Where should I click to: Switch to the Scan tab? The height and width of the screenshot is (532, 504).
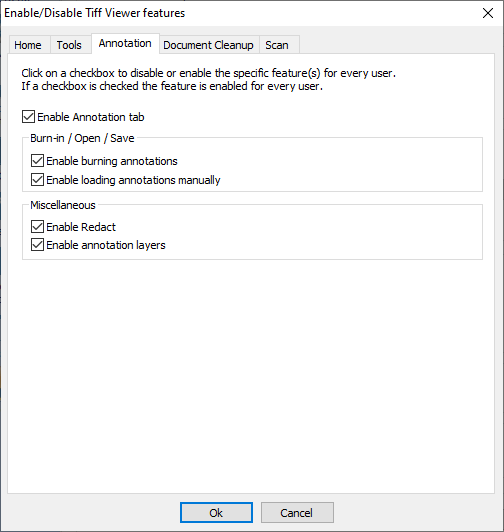coord(279,45)
